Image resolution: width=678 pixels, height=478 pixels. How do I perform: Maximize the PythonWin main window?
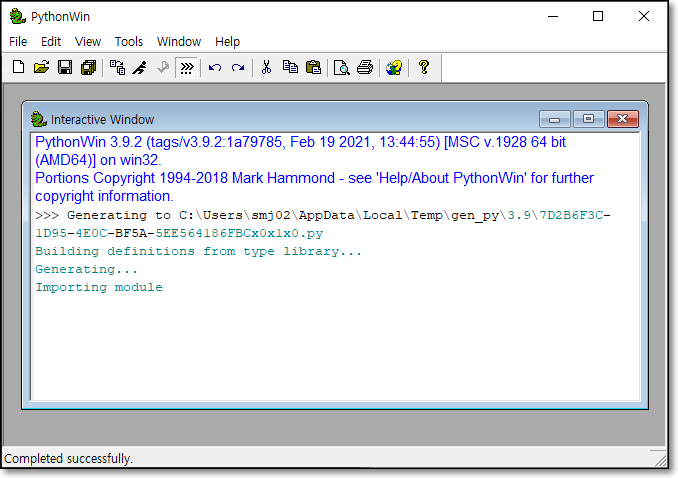point(598,16)
